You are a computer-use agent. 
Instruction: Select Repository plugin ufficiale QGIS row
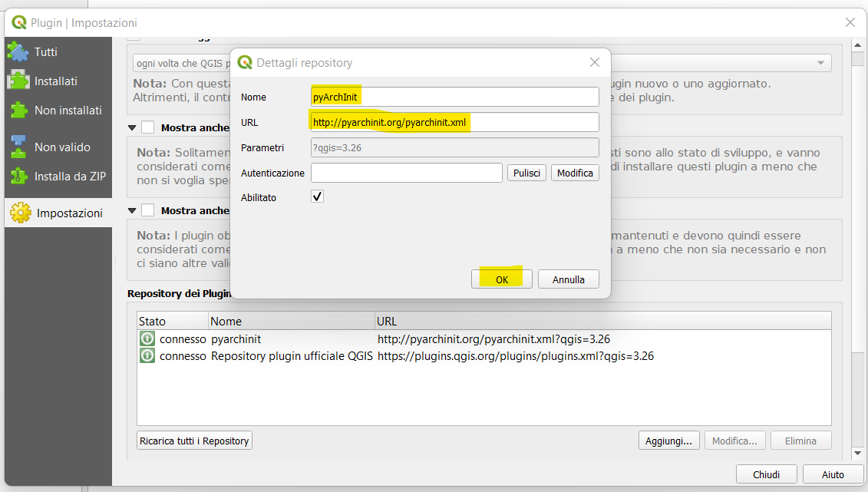(x=484, y=356)
